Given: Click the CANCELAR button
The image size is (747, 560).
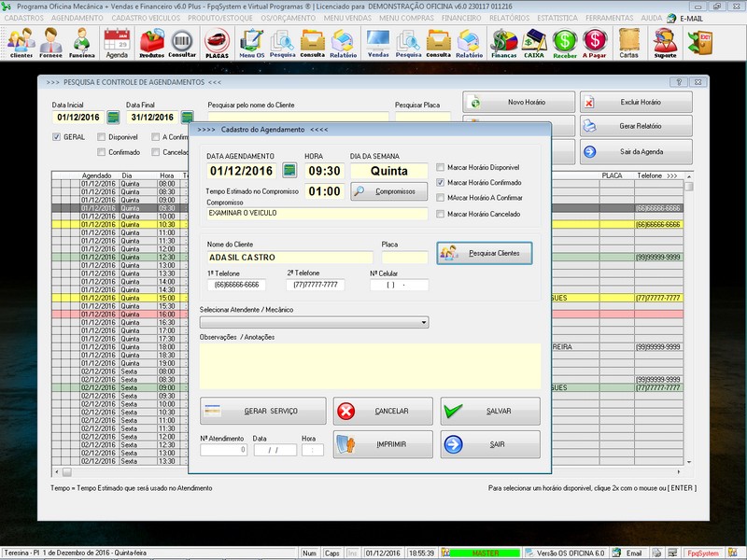Looking at the screenshot, I should [x=383, y=411].
